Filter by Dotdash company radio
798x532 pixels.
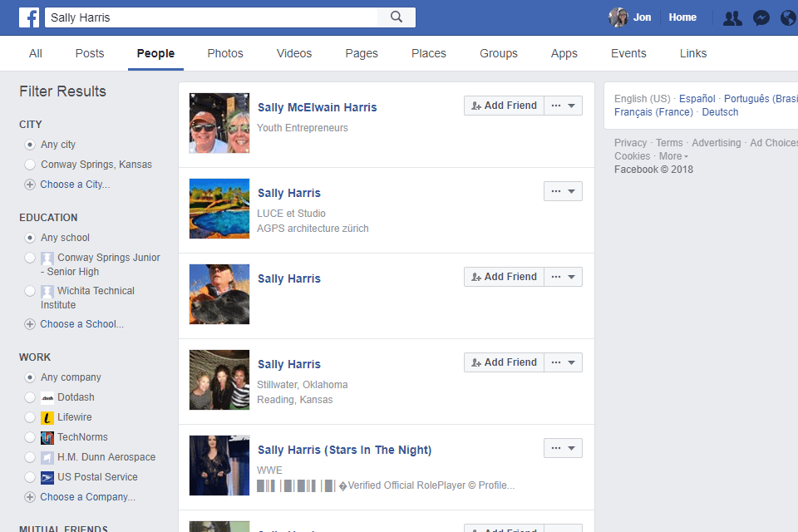(30, 397)
